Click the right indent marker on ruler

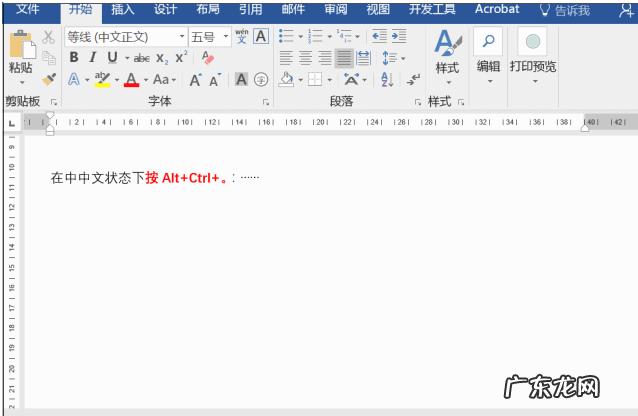click(585, 128)
